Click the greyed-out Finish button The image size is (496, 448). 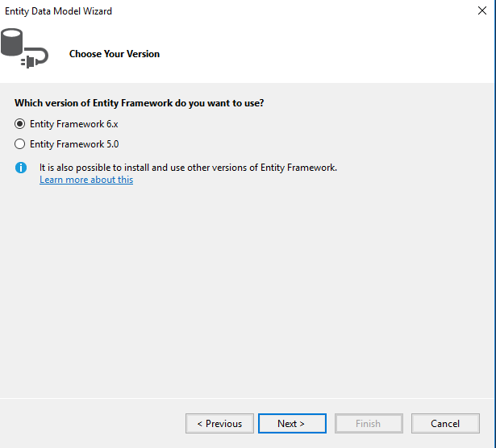click(369, 423)
